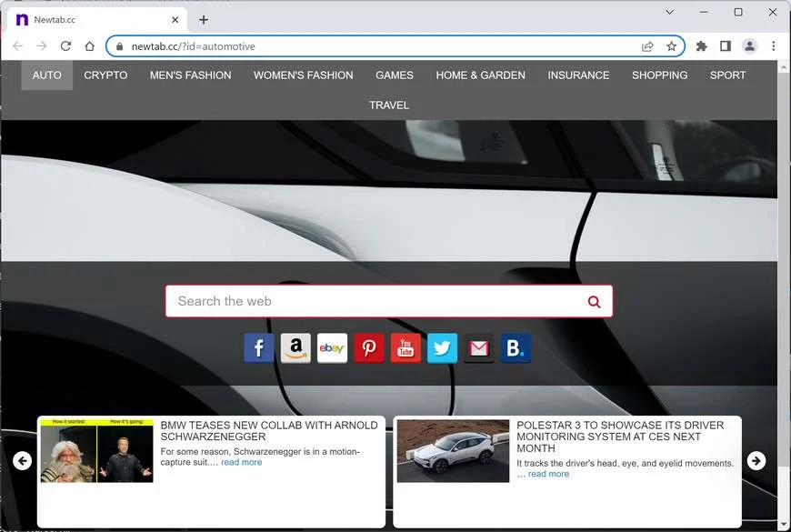Open the Polestar 3 car thumbnail
The width and height of the screenshot is (791, 532).
click(453, 451)
